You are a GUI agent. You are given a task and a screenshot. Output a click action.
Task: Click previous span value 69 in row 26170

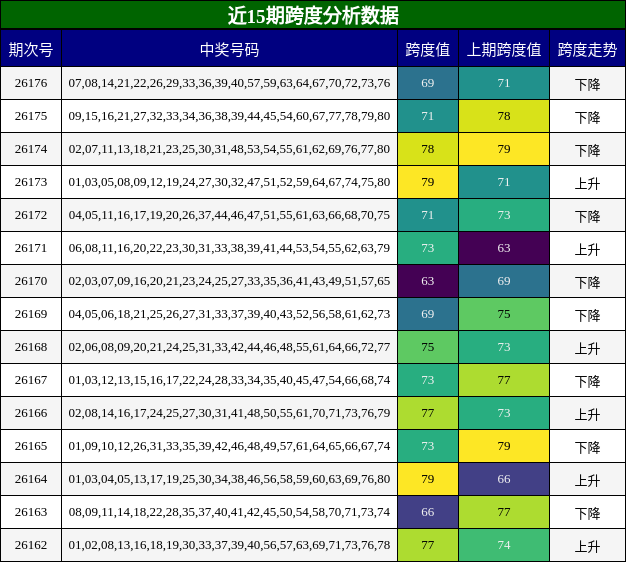504,281
